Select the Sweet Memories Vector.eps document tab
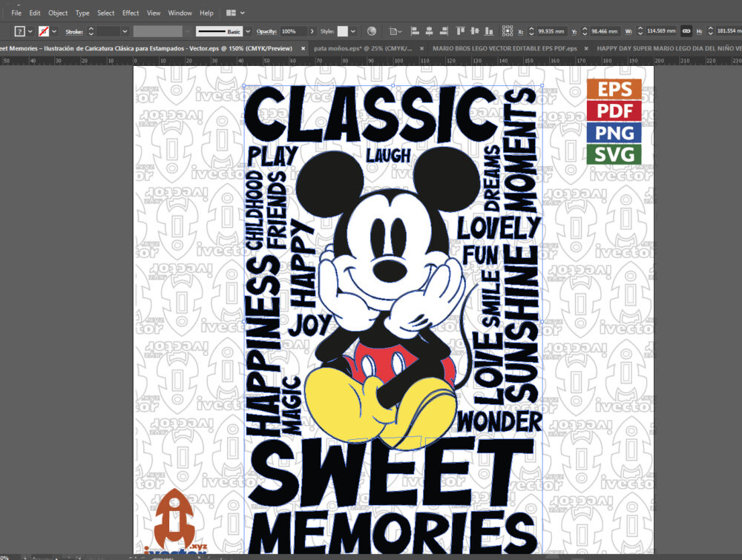742x560 pixels. tap(146, 48)
